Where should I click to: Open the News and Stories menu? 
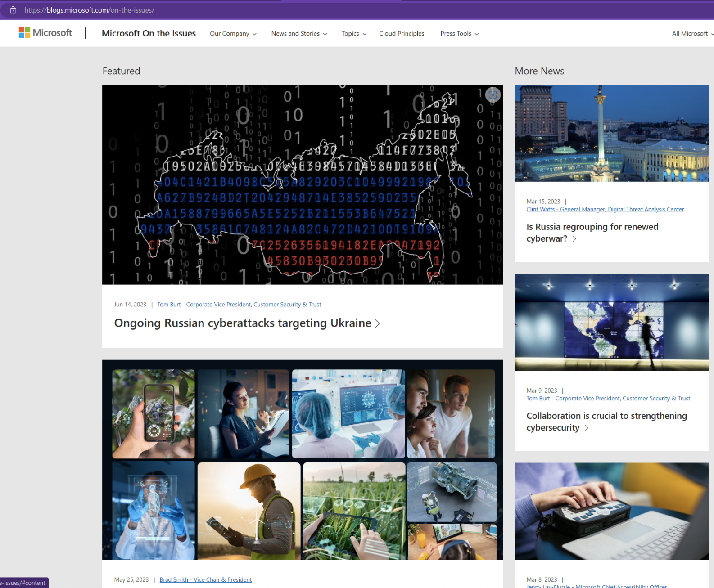pyautogui.click(x=299, y=34)
